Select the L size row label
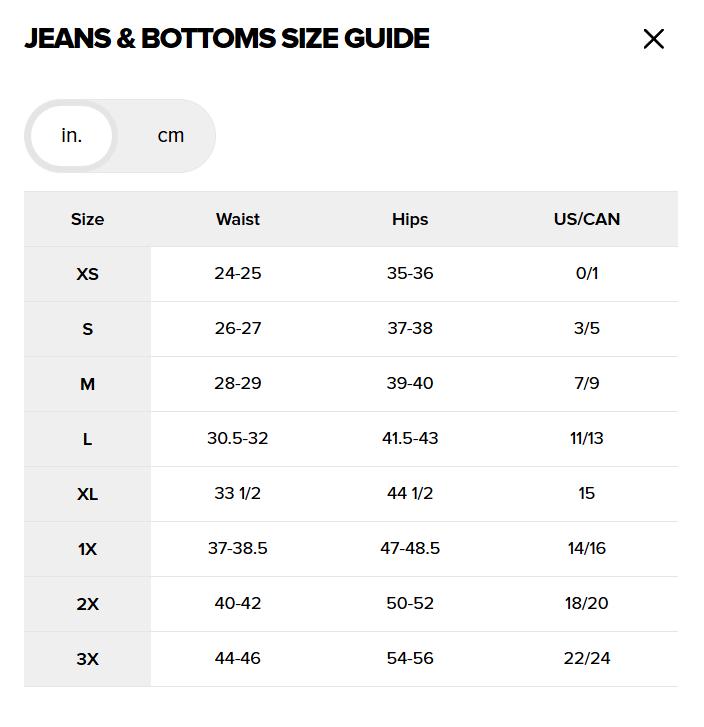Screen dimensions: 704x727 pos(87,439)
